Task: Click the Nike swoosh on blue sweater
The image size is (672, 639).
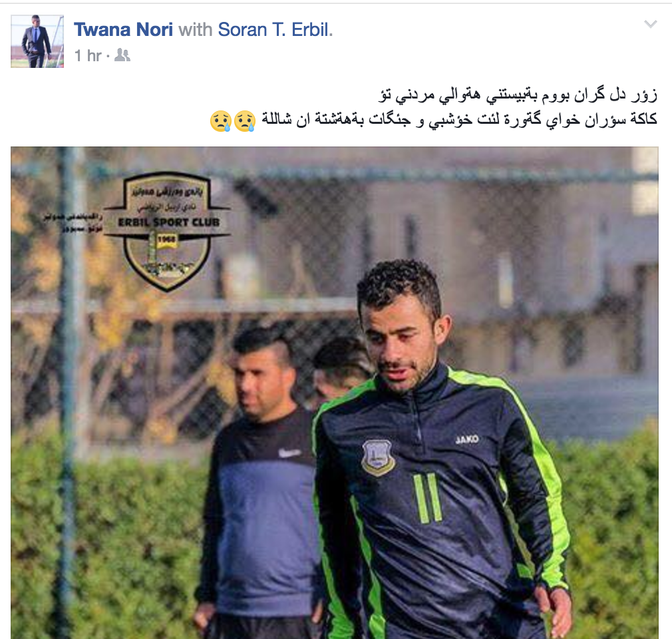Action: 289,453
